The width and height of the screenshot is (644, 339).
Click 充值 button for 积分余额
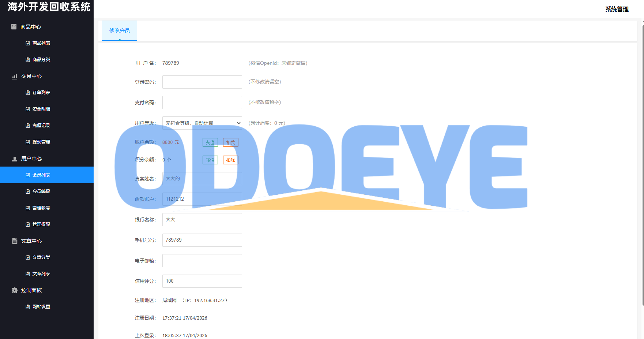point(210,160)
